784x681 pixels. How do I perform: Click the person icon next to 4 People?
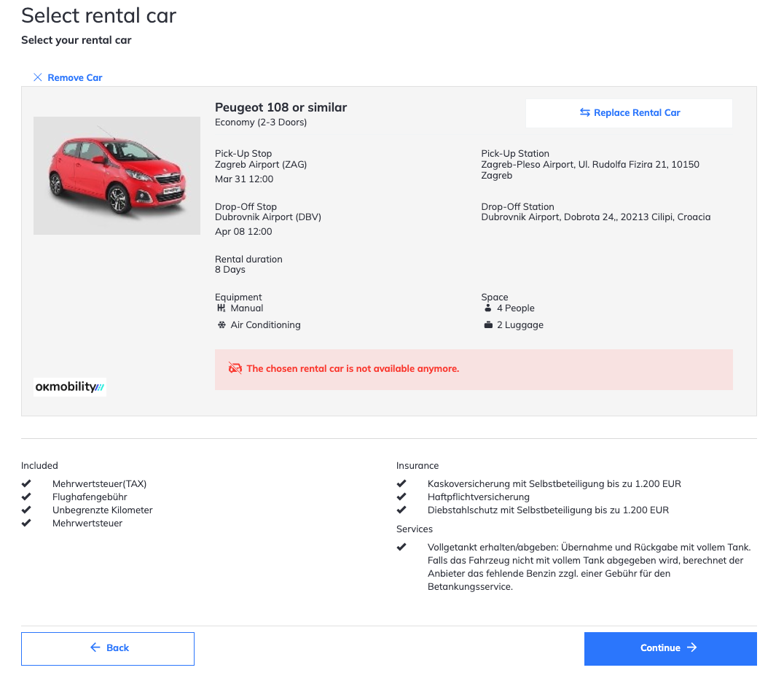tap(488, 308)
